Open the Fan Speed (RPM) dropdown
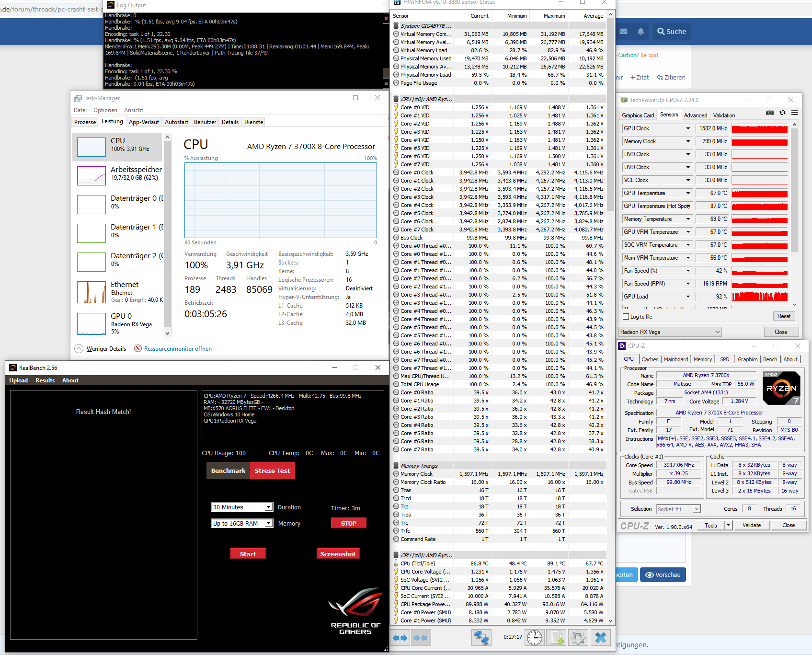 pyautogui.click(x=688, y=284)
